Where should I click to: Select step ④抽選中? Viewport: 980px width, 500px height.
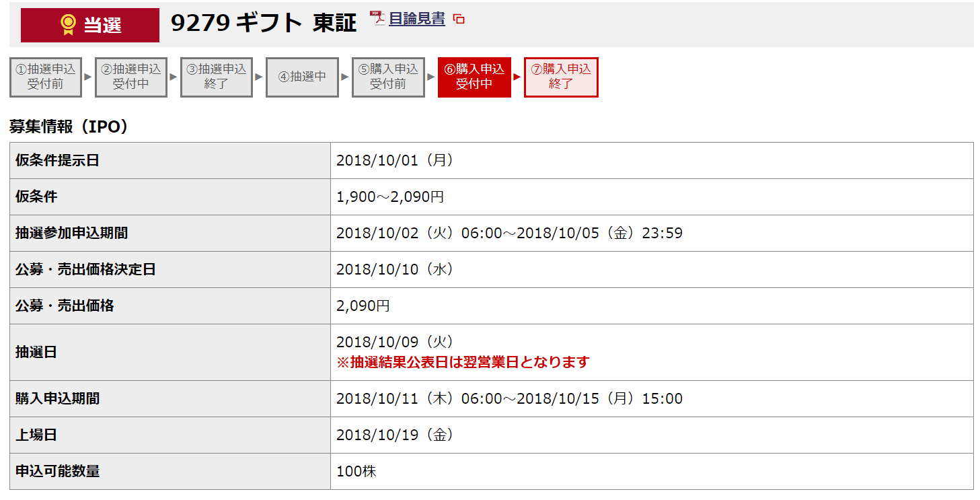[302, 77]
